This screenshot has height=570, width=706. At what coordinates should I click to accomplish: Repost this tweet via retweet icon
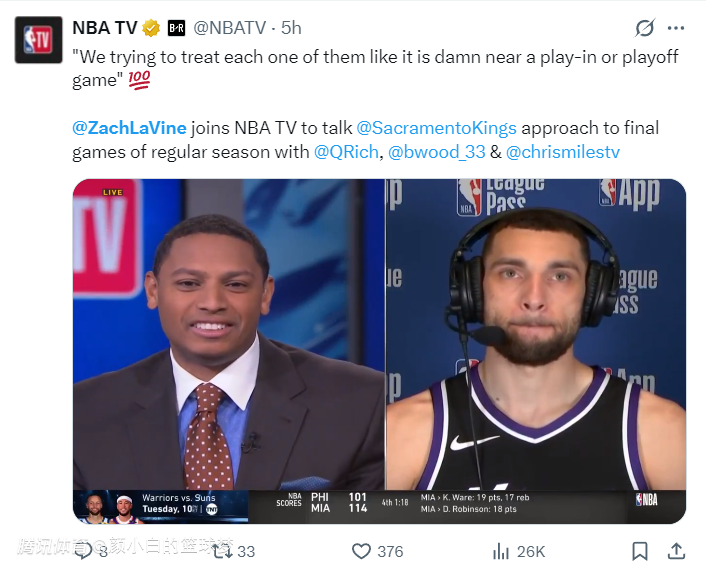click(220, 551)
